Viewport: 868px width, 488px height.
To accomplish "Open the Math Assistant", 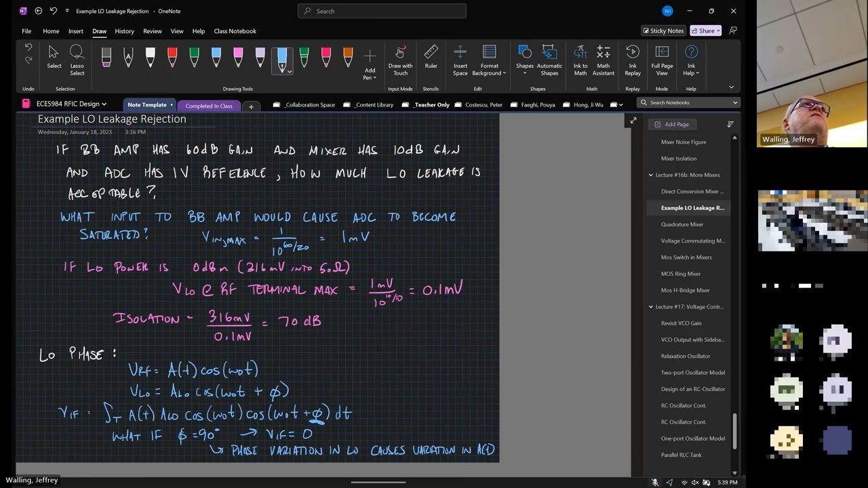I will coord(603,60).
